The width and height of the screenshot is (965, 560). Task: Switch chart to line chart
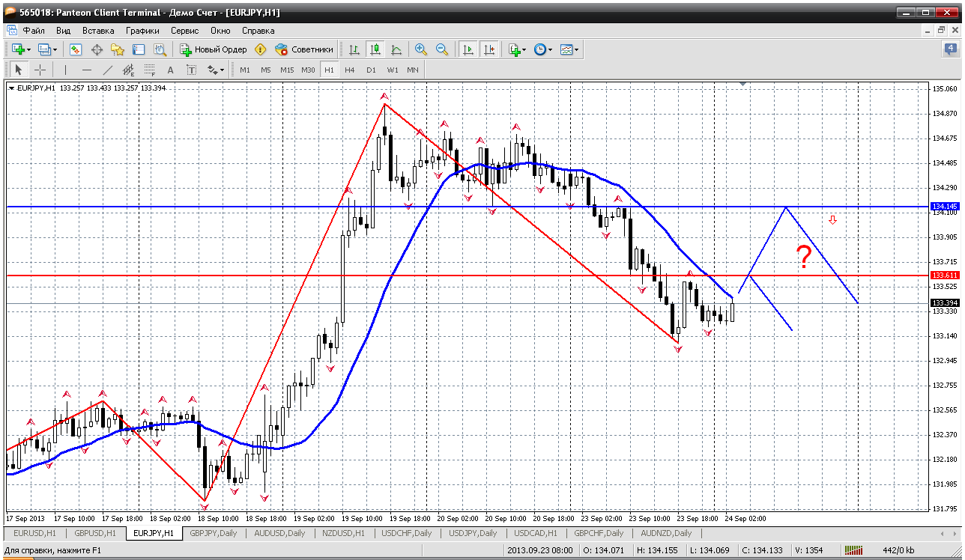coord(396,49)
